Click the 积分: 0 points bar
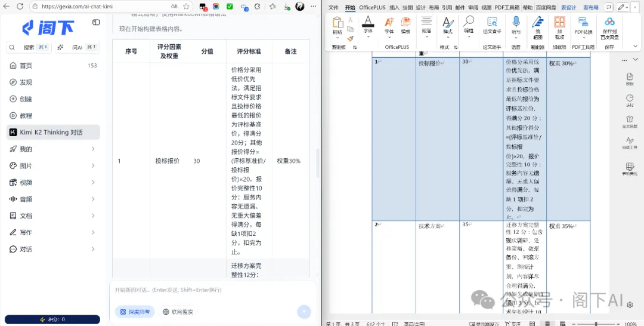The width and height of the screenshot is (644, 326). (52, 319)
